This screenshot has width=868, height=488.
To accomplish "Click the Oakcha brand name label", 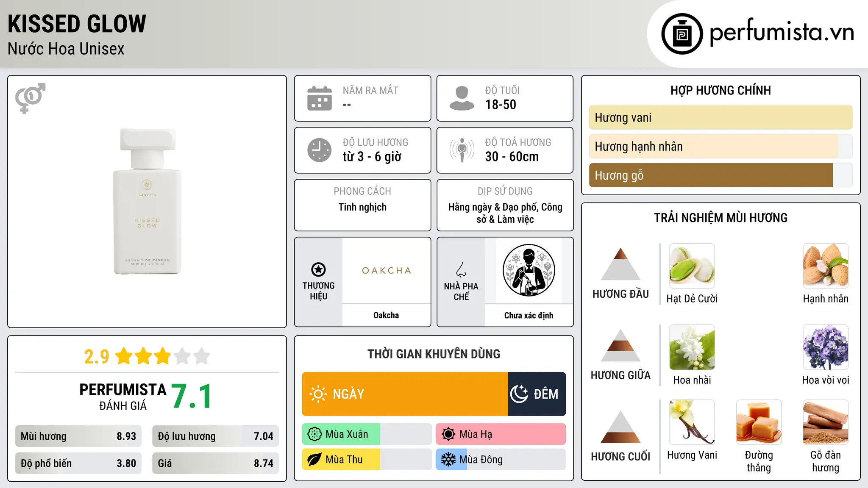I will [x=386, y=315].
